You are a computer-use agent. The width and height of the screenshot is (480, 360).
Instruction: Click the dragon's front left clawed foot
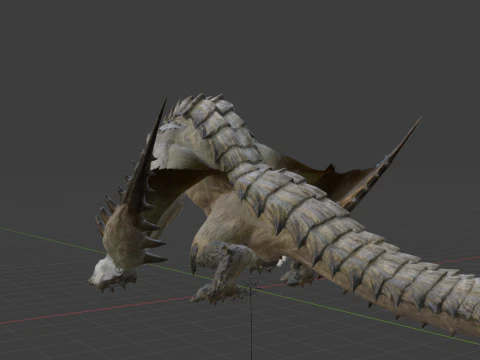(217, 293)
